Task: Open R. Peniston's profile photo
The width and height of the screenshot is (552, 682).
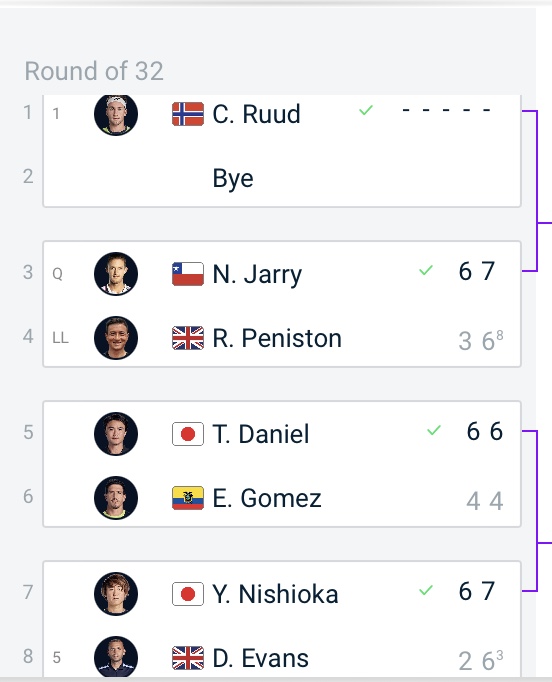Action: point(116,338)
